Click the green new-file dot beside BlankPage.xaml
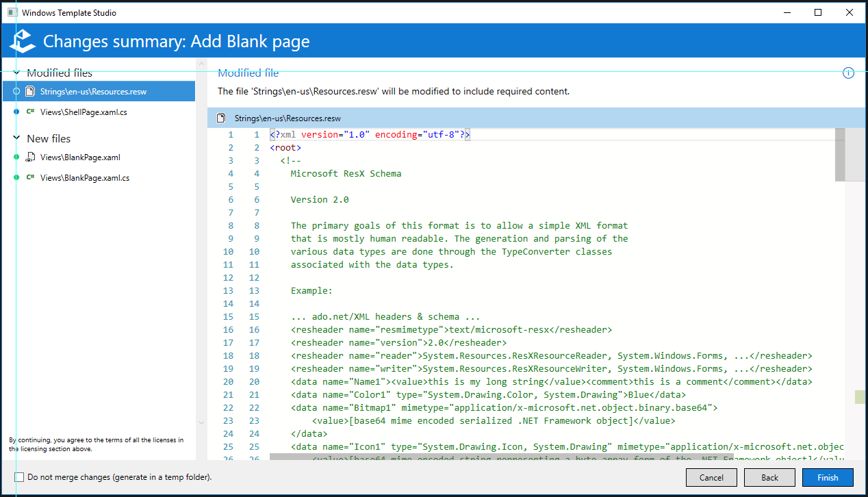868x497 pixels. 15,157
